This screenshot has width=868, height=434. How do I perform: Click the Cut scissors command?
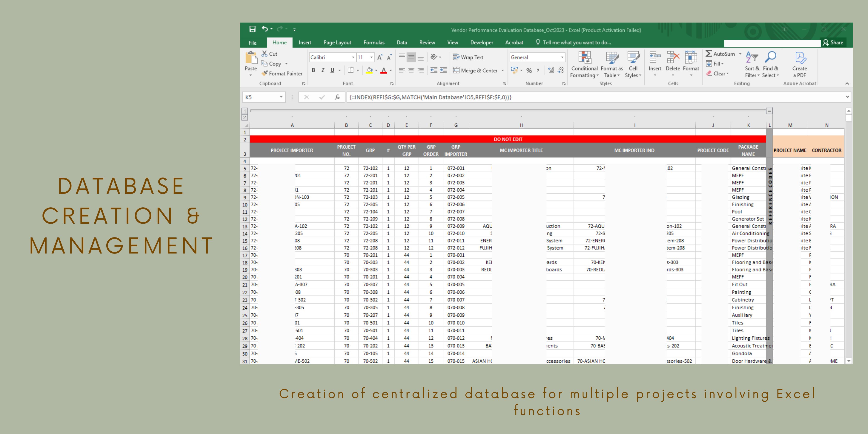click(x=270, y=54)
